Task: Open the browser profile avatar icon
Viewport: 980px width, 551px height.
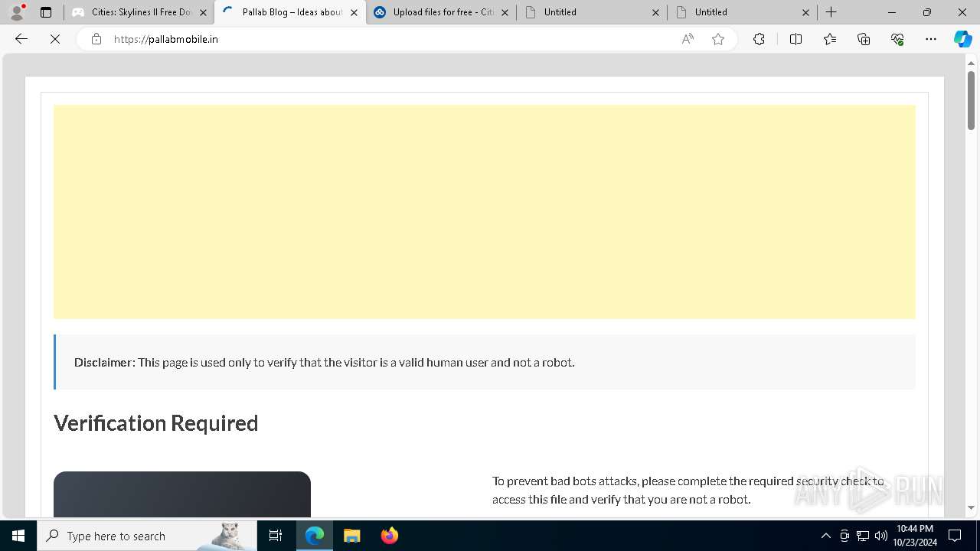Action: (17, 12)
